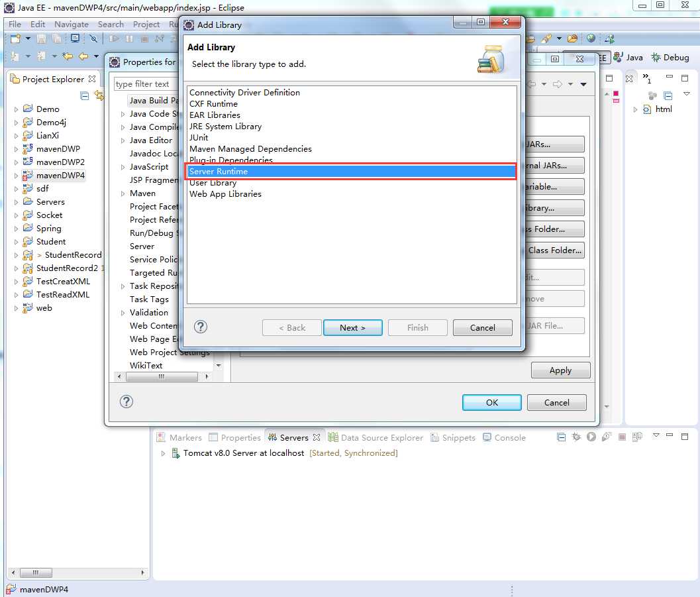The height and width of the screenshot is (597, 700).
Task: Switch to Debug perspective
Action: click(x=671, y=57)
